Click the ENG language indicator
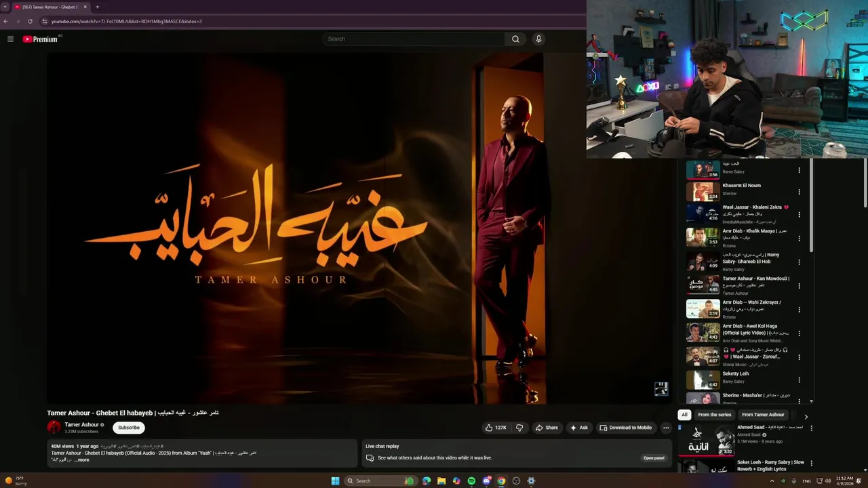This screenshot has width=868, height=488. pos(806,481)
